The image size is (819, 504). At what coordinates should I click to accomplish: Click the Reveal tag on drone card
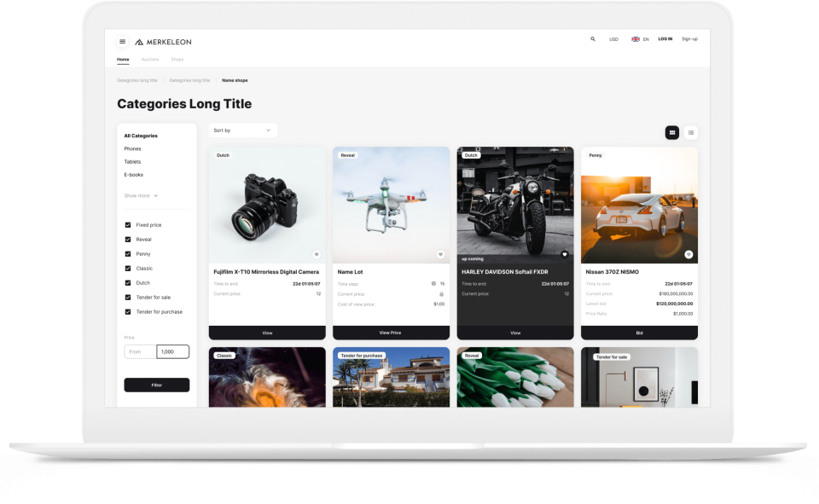pos(348,156)
